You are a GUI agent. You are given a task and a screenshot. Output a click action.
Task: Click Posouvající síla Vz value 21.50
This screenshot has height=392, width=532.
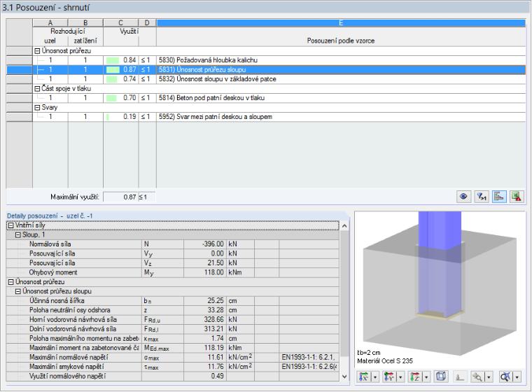205,263
